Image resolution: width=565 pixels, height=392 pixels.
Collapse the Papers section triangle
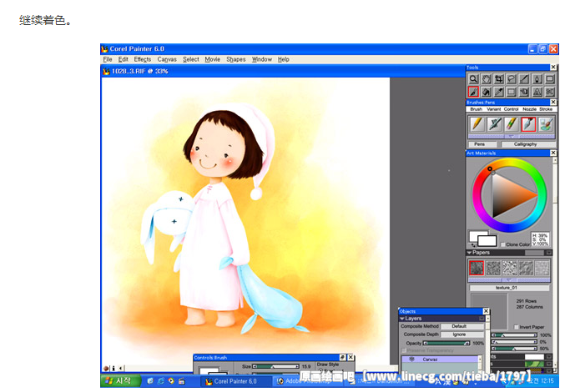469,253
